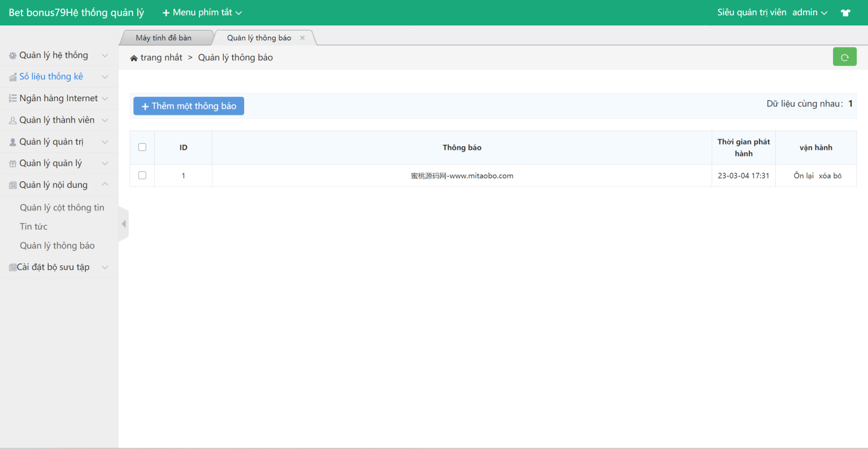The height and width of the screenshot is (449, 868).
Task: Close the Quản lý thông báo tab
Action: click(302, 38)
